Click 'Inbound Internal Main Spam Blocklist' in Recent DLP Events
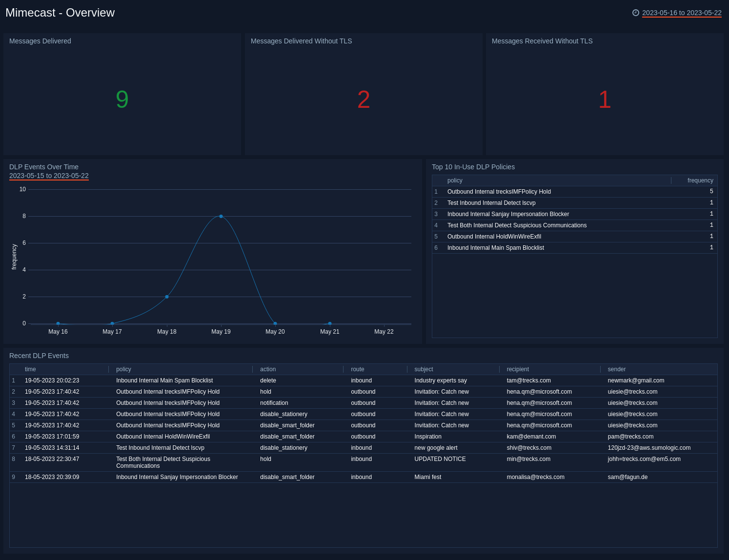Image resolution: width=729 pixels, height=560 pixels. coord(164,380)
